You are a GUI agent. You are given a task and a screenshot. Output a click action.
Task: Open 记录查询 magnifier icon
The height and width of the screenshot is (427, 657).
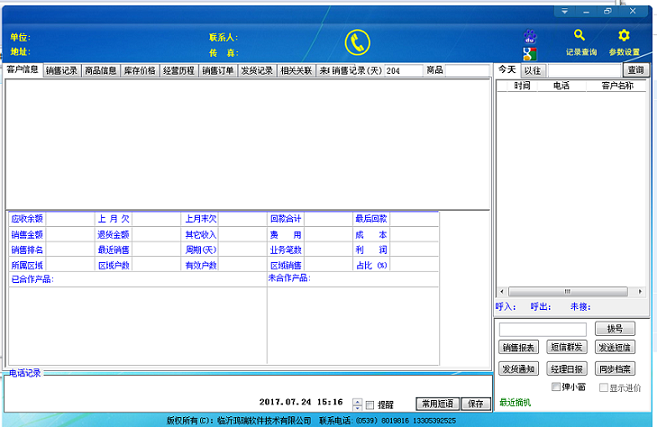pyautogui.click(x=580, y=36)
